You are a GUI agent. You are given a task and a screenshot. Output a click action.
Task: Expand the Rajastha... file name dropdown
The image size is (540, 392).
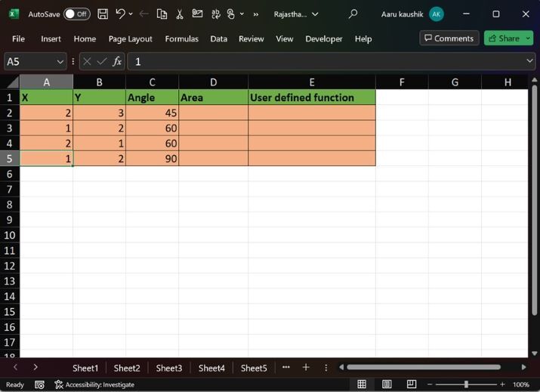click(x=315, y=14)
